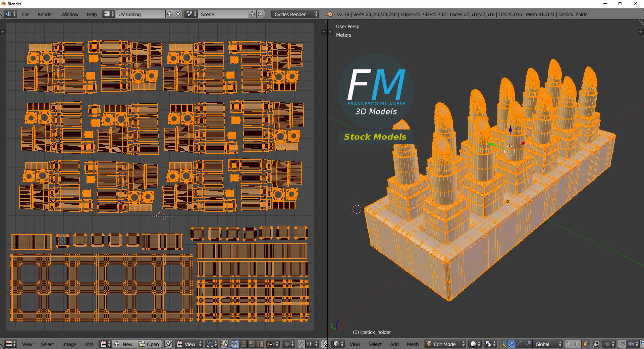Click the New image button
The height and width of the screenshot is (349, 644).
(124, 344)
